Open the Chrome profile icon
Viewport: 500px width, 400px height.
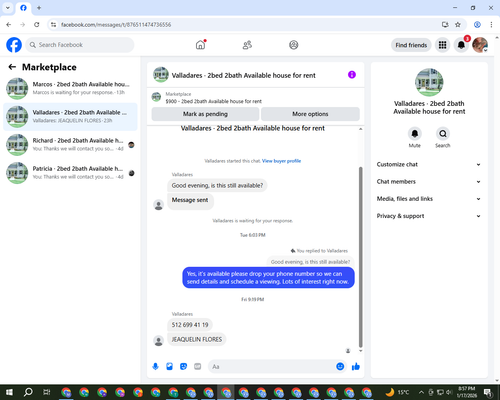[x=477, y=25]
